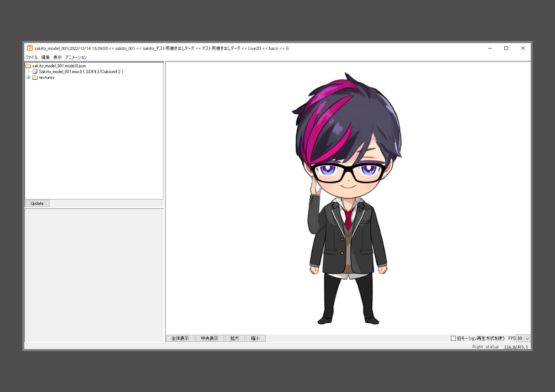
Task: Click the FPS label
Action: point(512,338)
